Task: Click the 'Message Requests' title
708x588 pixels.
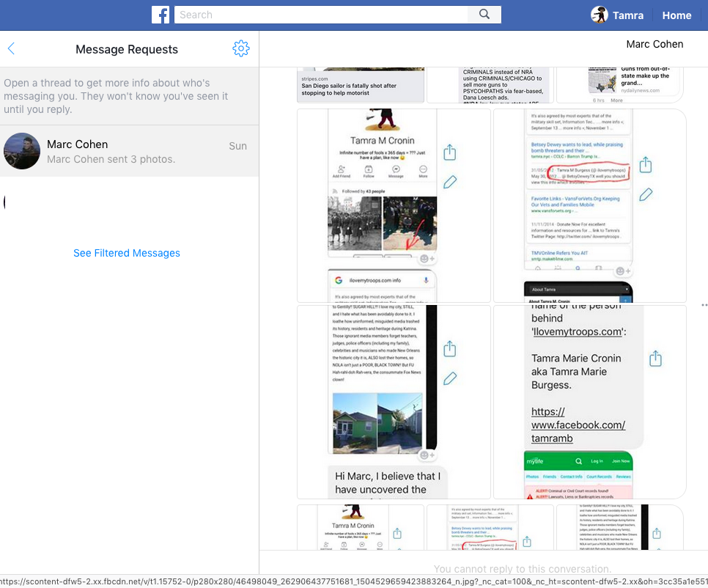Action: coord(127,49)
